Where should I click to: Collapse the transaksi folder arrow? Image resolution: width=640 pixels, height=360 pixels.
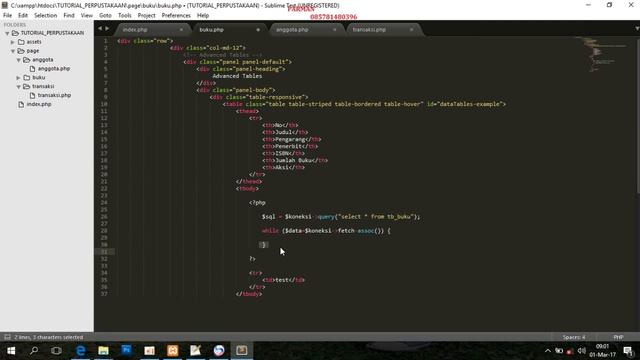pyautogui.click(x=18, y=87)
